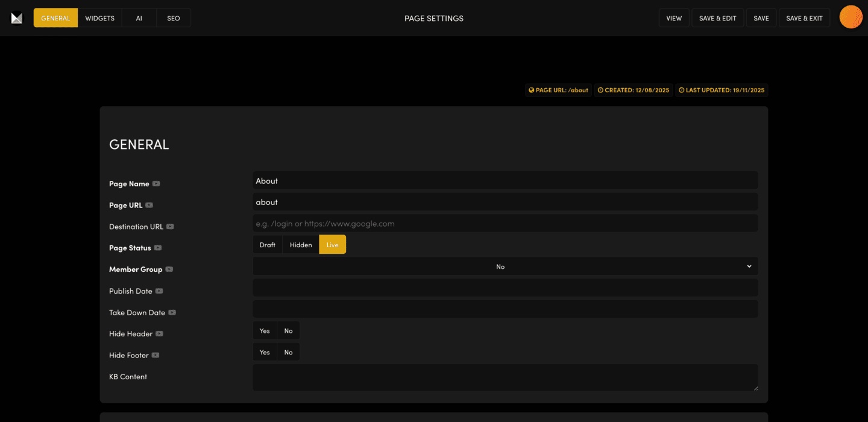The height and width of the screenshot is (422, 868).
Task: Click Save & Edit
Action: (x=717, y=18)
